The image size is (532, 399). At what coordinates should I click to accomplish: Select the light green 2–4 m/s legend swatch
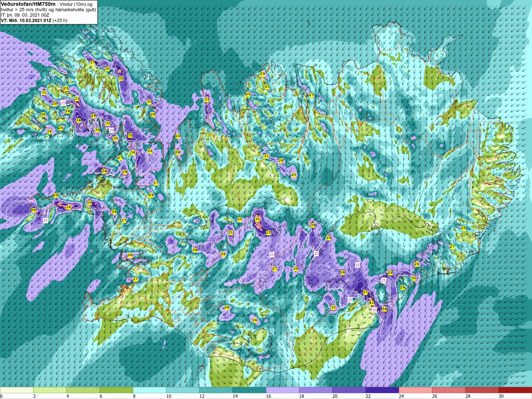(x=50, y=390)
